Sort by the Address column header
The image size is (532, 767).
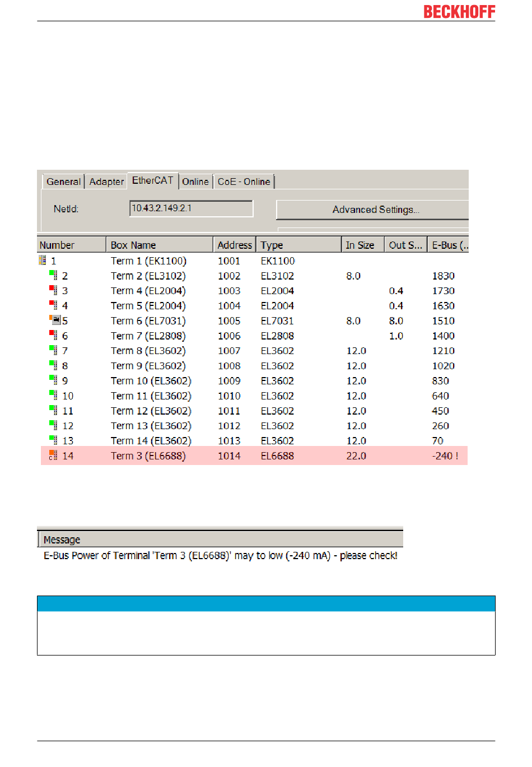[235, 245]
